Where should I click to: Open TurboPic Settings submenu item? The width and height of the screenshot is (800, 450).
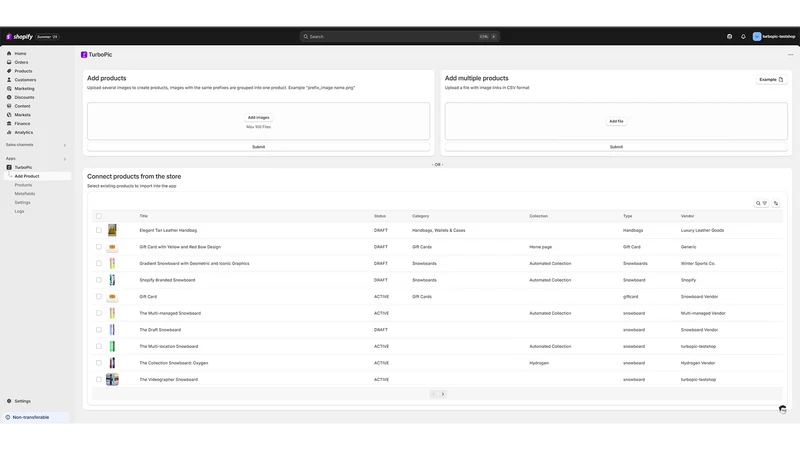point(22,203)
